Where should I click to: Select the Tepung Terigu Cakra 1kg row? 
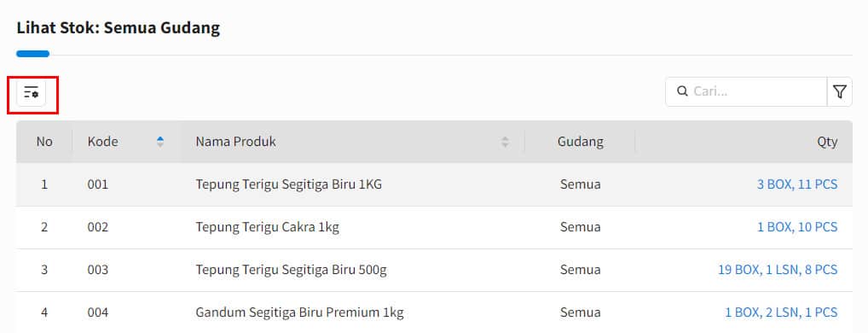[x=434, y=227]
